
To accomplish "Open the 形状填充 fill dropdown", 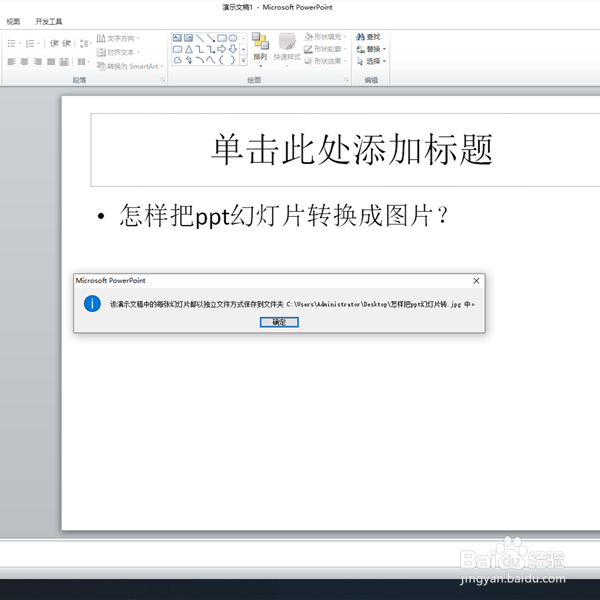I will (326, 37).
